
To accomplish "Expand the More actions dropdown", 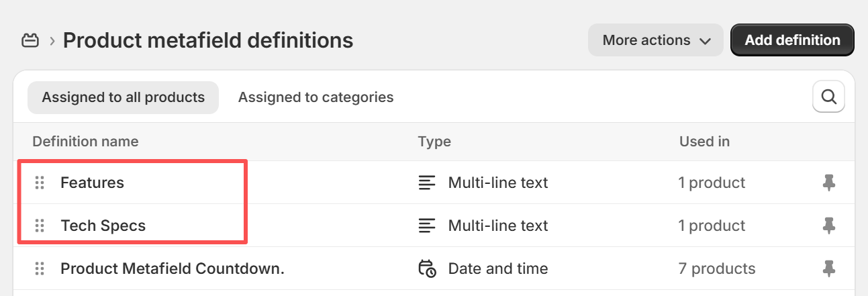I will 656,40.
